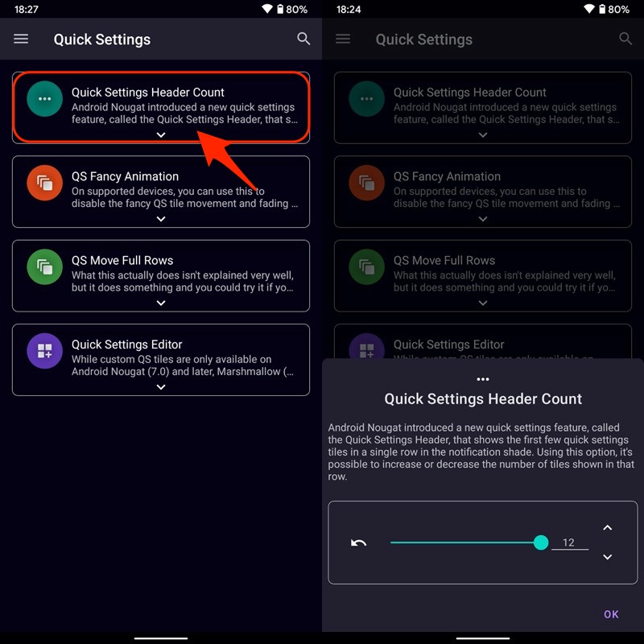Expand the QS Move Full Rows chevron
Screen dimensions: 644x644
161,303
